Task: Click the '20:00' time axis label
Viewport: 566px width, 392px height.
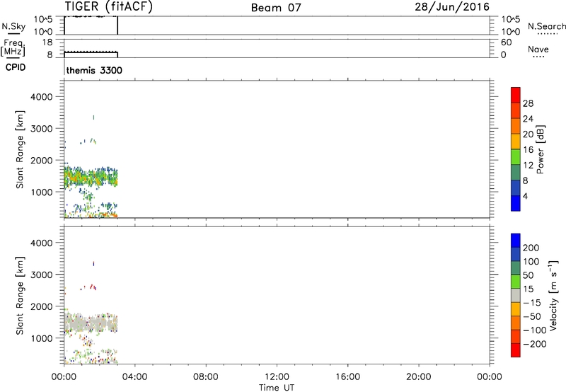Action: [419, 377]
